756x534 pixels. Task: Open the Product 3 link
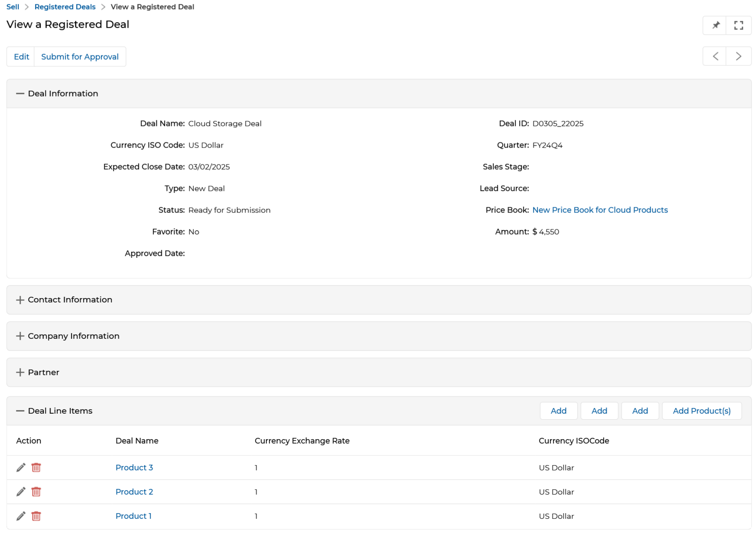tap(134, 467)
